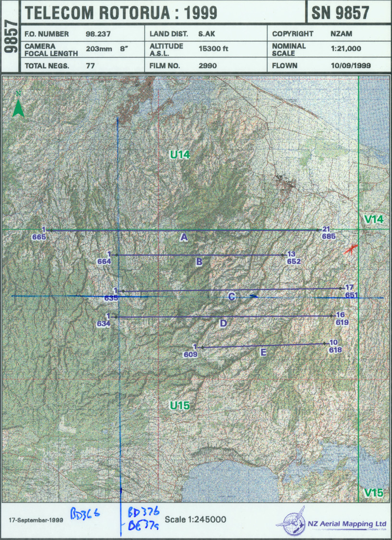Click the green V15 map sheet label
The width and height of the screenshot is (392, 540).
coord(373,493)
